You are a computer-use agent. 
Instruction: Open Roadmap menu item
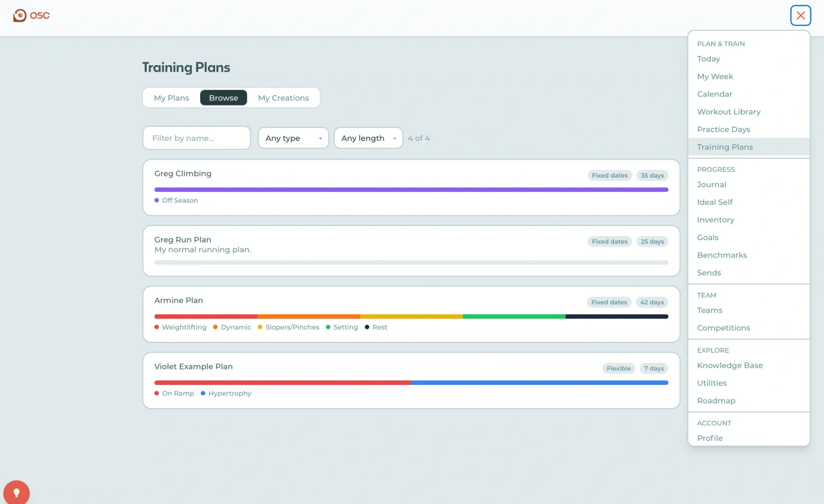[x=749, y=401]
